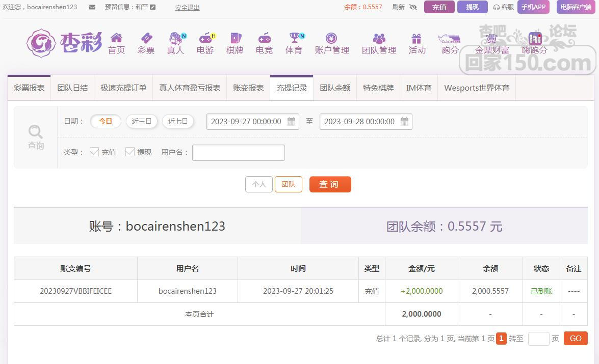The height and width of the screenshot is (364, 599).
Task: Click top bar 提现 button
Action: (473, 7)
